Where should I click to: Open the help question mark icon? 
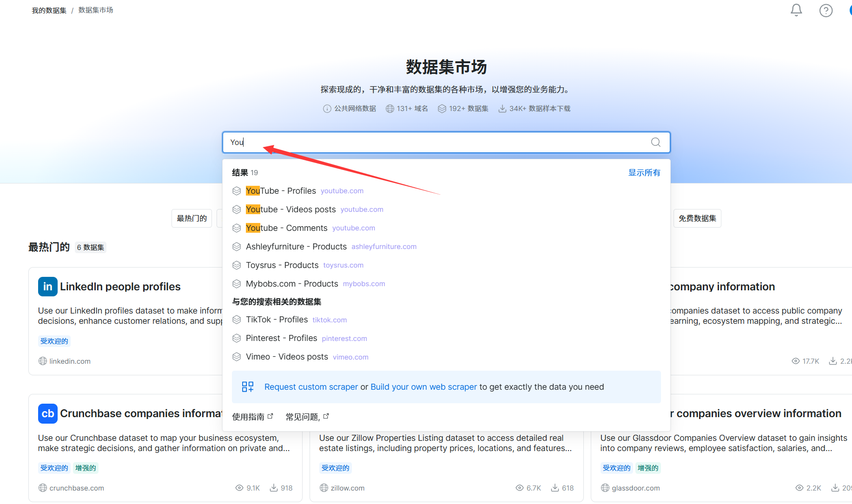[826, 10]
